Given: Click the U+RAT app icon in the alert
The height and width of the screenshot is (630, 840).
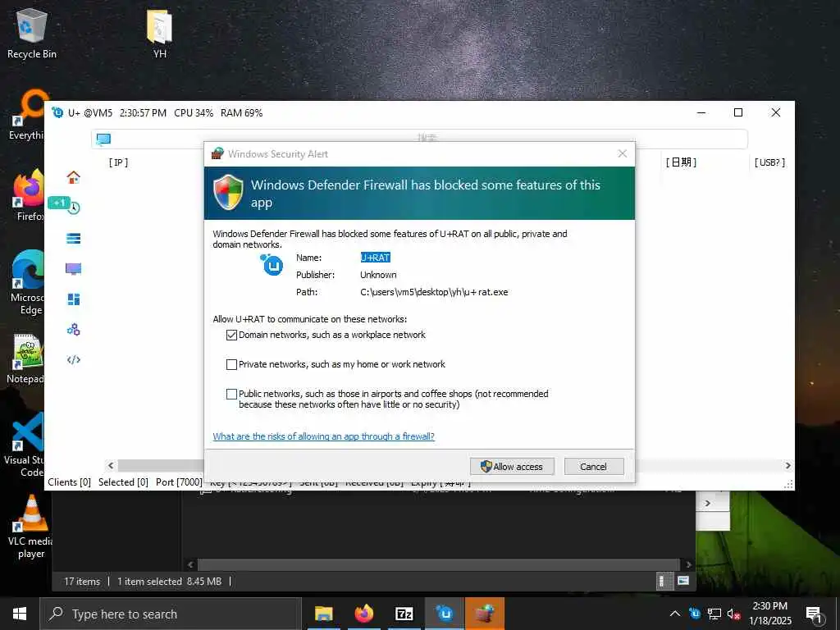Looking at the screenshot, I should [x=272, y=265].
